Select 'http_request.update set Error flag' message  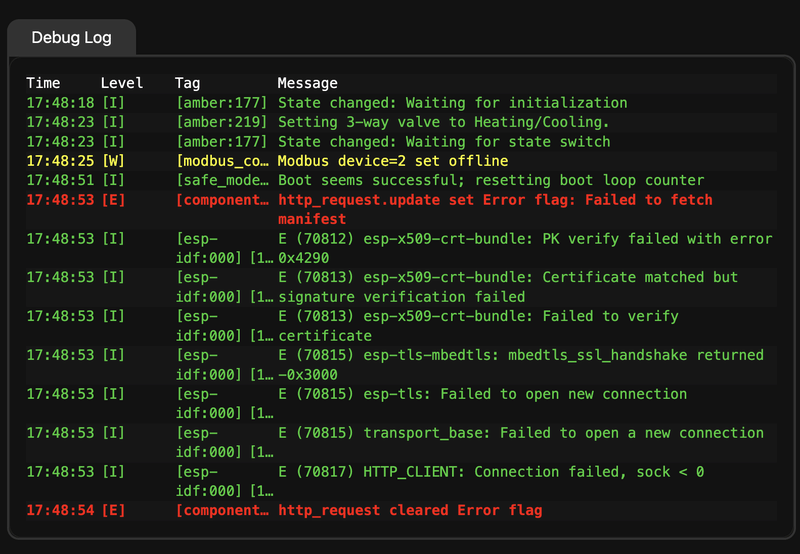(x=495, y=209)
